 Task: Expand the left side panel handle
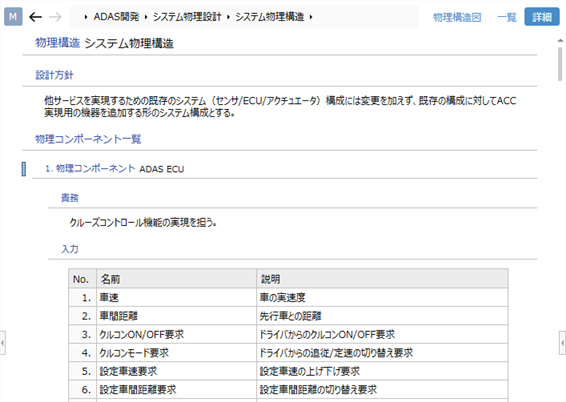click(3, 342)
